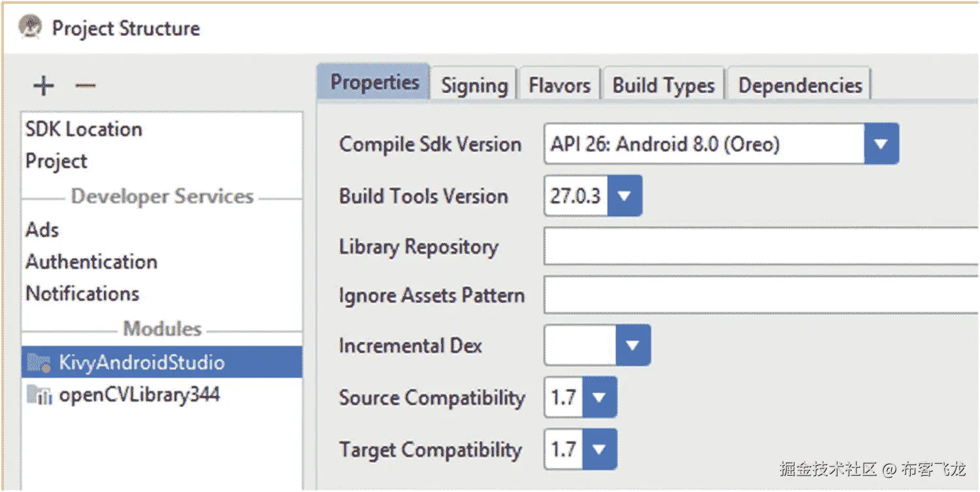980x492 pixels.
Task: Click the minus icon to remove module
Action: click(x=86, y=86)
